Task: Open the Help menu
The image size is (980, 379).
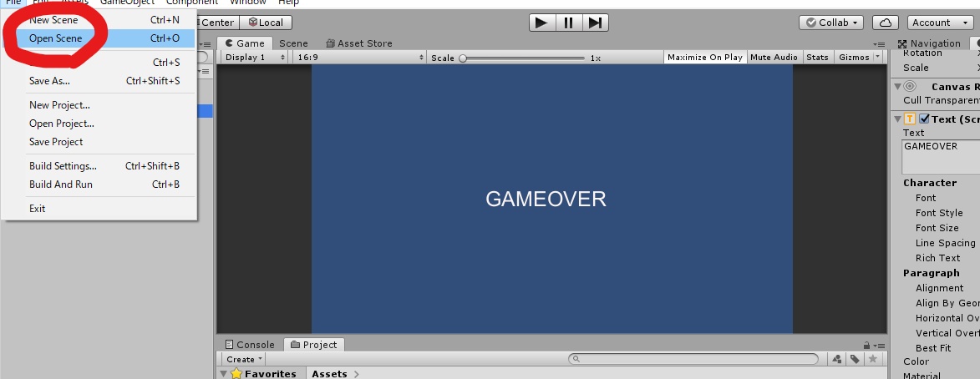Action: click(x=289, y=3)
